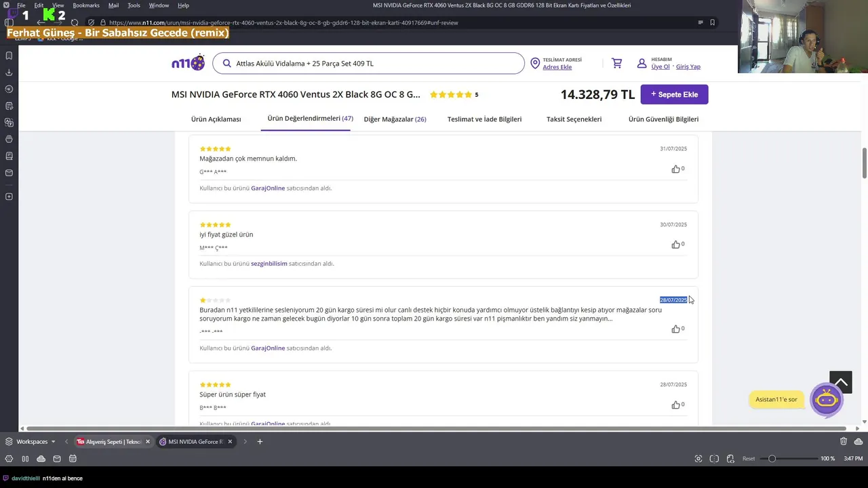The image size is (868, 488).
Task: Open the calendar icon in status bar
Action: 73,459
